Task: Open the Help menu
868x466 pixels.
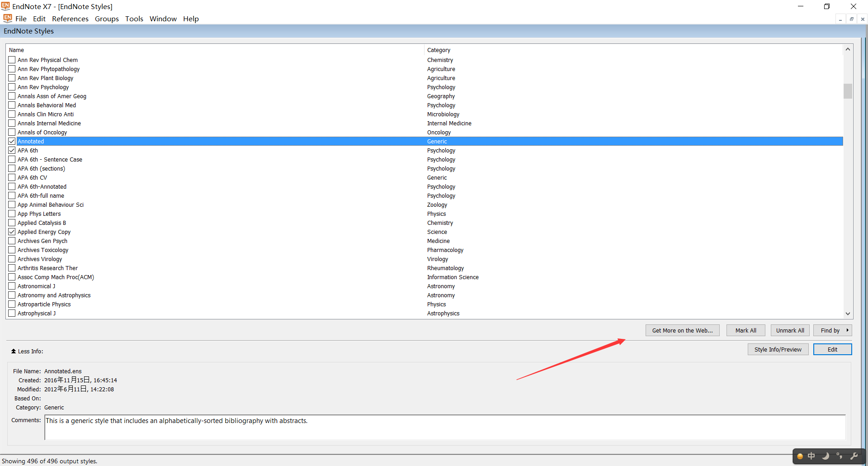Action: pyautogui.click(x=191, y=19)
